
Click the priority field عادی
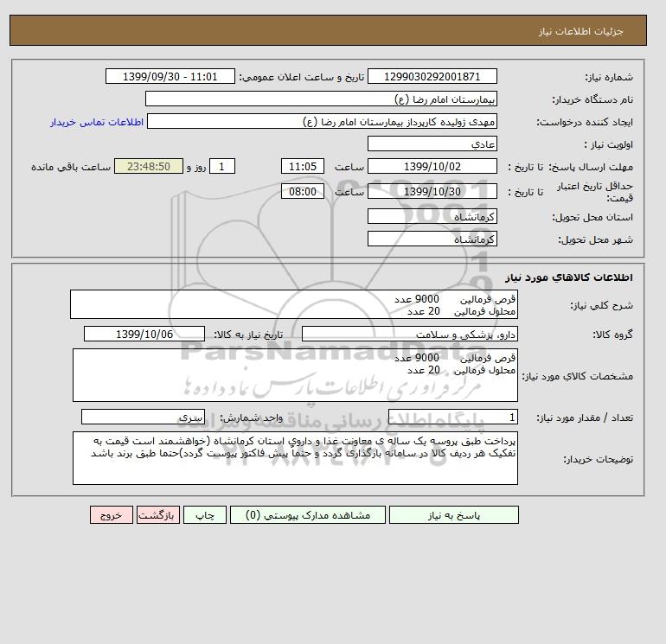pos(432,143)
